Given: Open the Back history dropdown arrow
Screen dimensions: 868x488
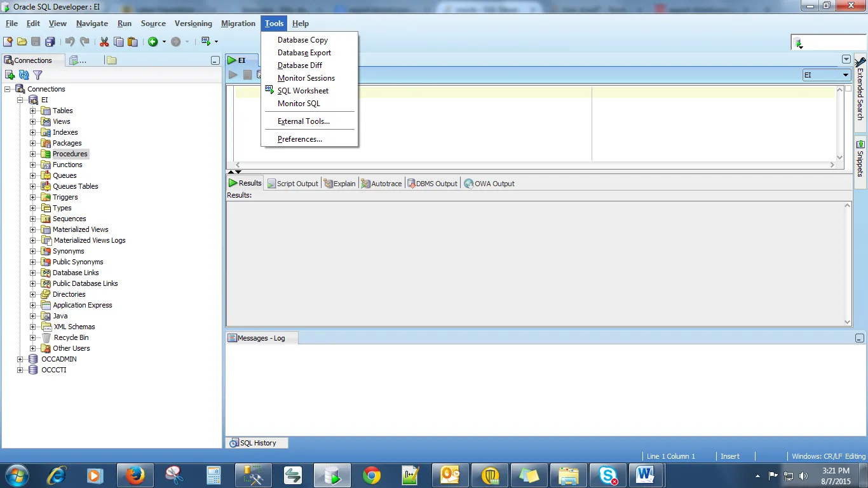Looking at the screenshot, I should pos(163,42).
